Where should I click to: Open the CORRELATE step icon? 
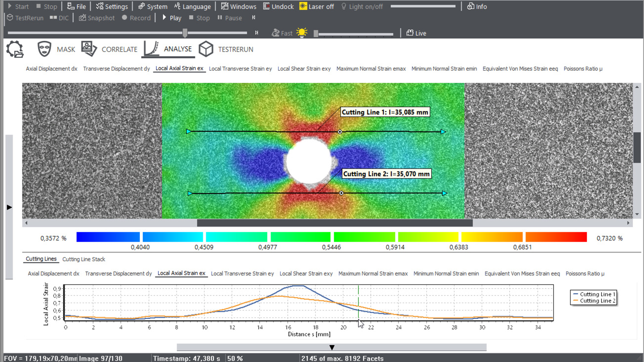coord(89,49)
